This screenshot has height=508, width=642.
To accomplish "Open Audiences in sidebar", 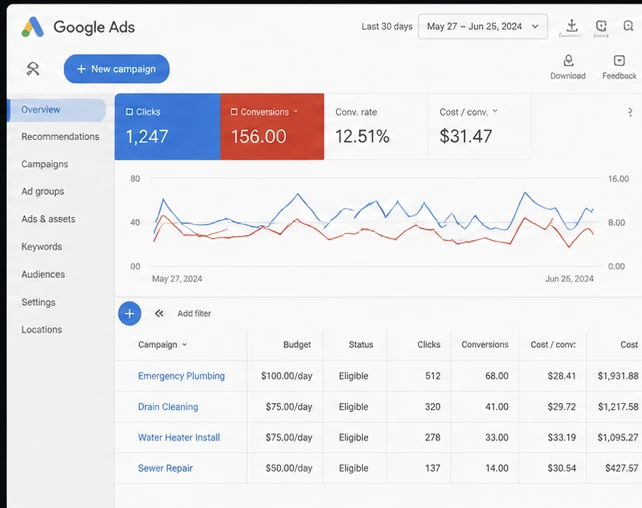I will point(43,274).
